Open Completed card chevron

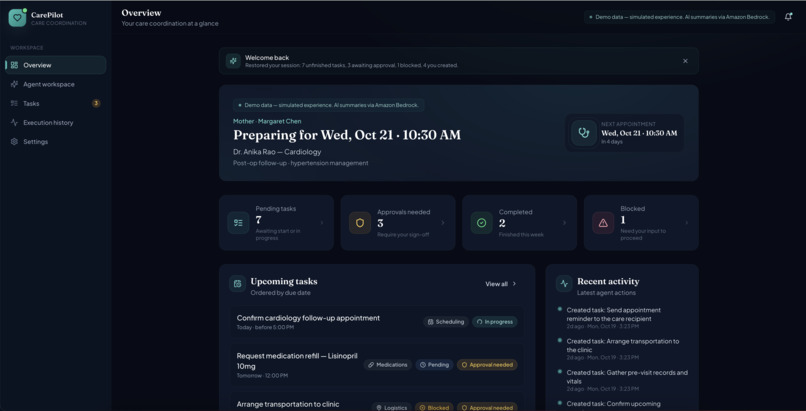(564, 223)
